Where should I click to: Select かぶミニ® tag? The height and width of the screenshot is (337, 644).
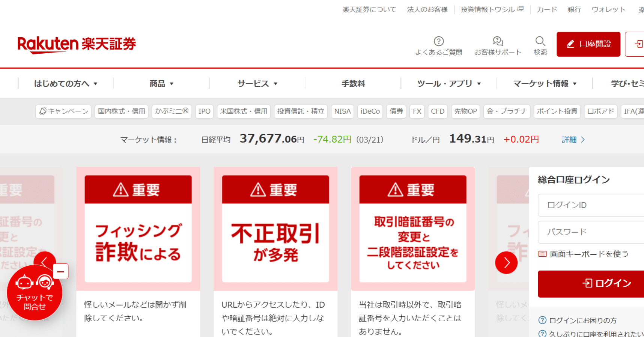point(172,111)
